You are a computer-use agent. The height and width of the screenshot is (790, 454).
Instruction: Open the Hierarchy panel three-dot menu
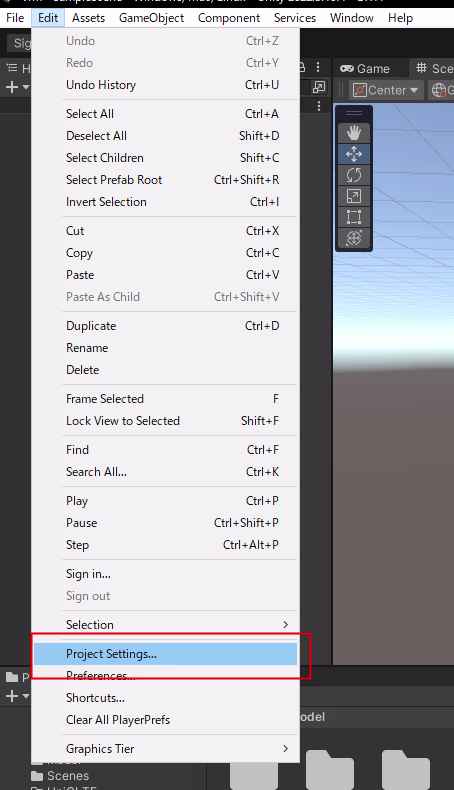click(318, 68)
